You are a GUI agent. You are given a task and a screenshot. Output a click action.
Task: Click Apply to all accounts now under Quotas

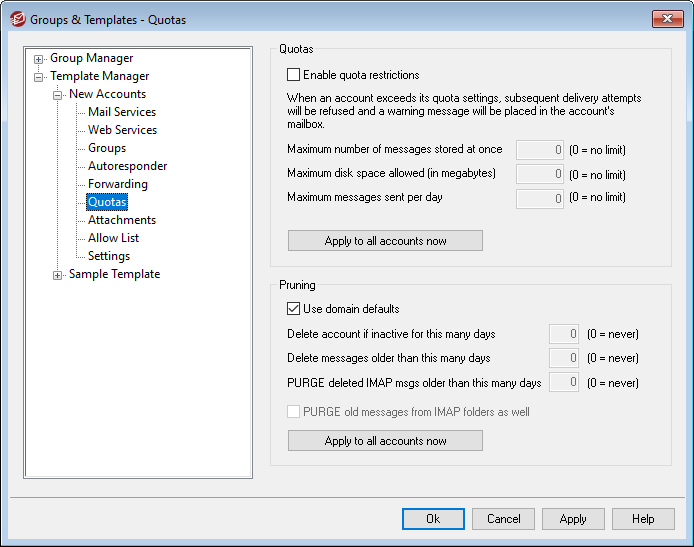click(x=385, y=241)
